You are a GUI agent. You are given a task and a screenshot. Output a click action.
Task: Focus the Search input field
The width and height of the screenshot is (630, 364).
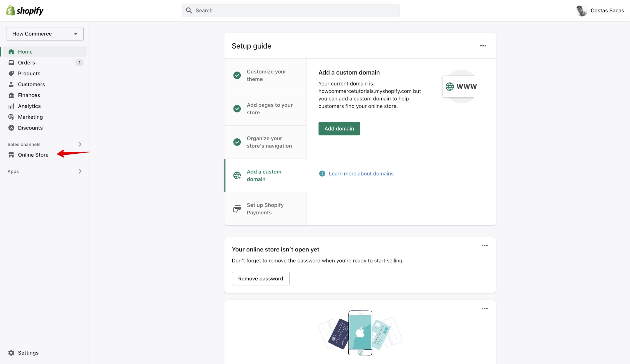coord(291,10)
